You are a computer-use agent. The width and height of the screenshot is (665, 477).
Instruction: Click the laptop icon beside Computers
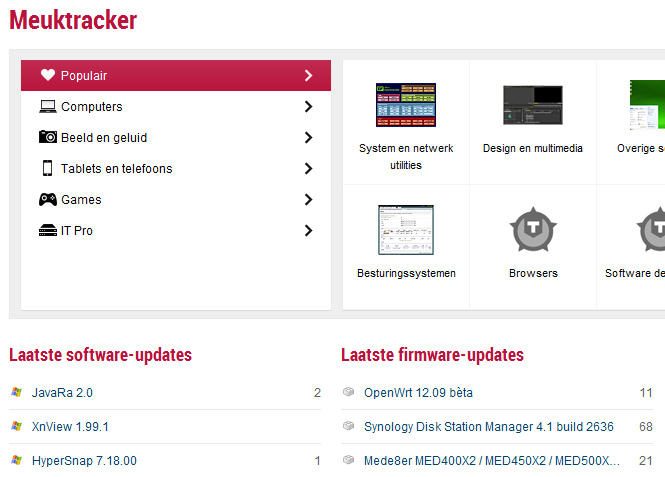click(x=48, y=106)
